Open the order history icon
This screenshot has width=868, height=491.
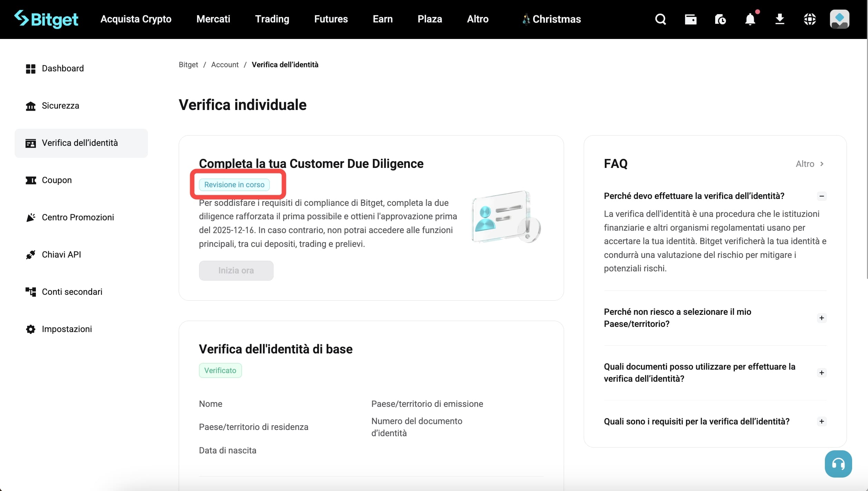point(720,20)
